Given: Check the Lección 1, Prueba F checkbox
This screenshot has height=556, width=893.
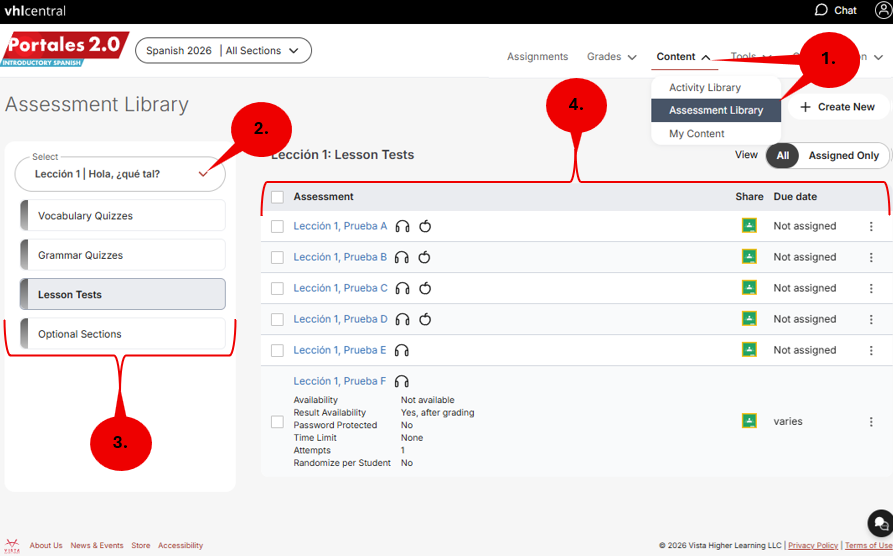Looking at the screenshot, I should [x=277, y=422].
